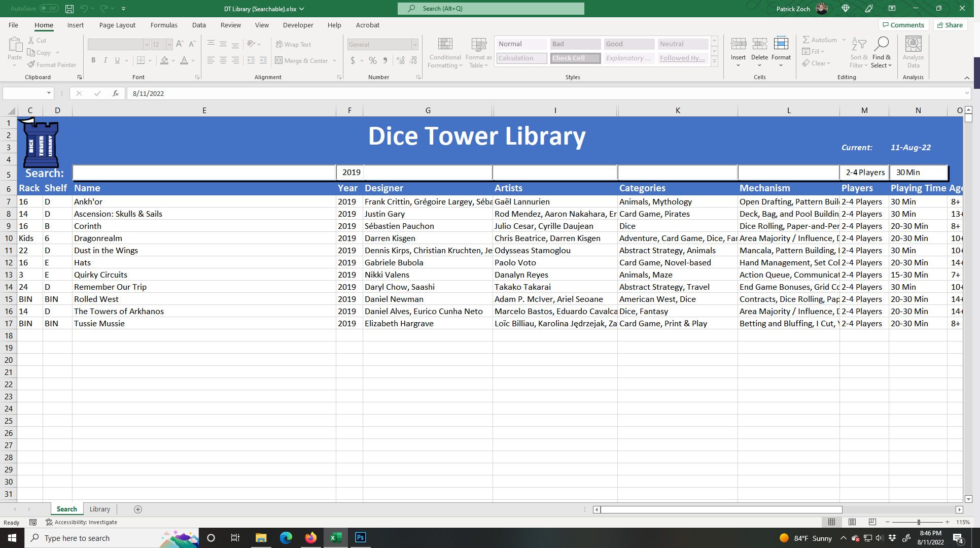Image resolution: width=980 pixels, height=548 pixels.
Task: Toggle Bold formatting
Action: point(93,60)
